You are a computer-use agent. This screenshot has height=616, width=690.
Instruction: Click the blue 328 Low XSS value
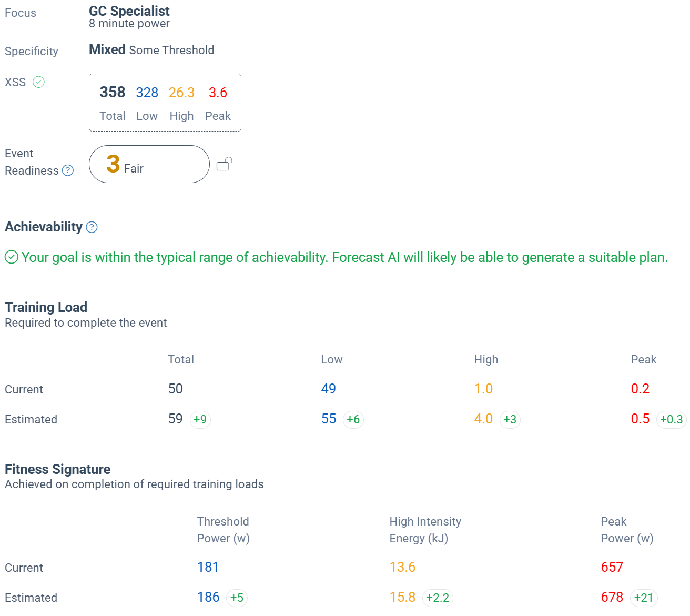pyautogui.click(x=147, y=93)
